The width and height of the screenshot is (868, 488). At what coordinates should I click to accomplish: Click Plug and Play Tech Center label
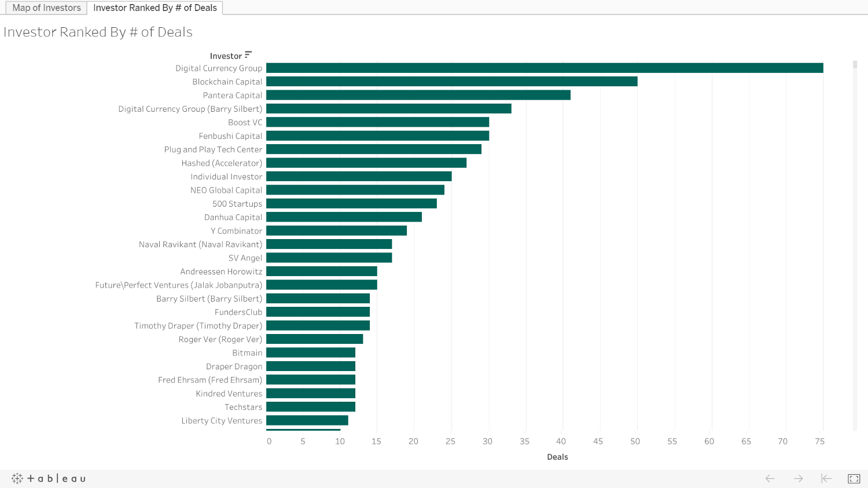point(213,149)
